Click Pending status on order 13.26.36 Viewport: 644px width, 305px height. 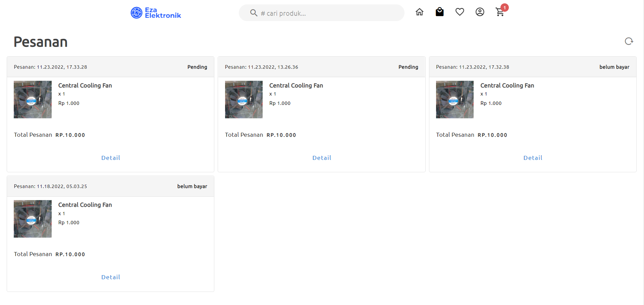coord(408,67)
